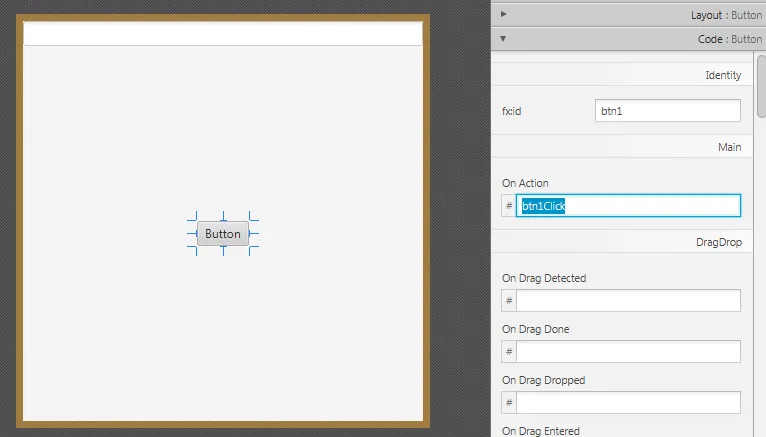
Task: Click the On Drag Entered label
Action: tap(541, 431)
